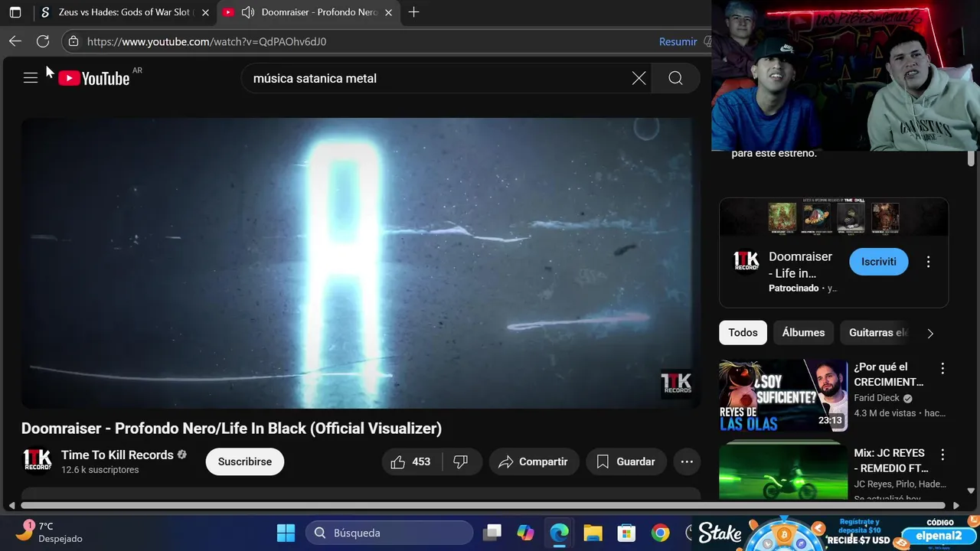Screen dimensions: 980x551
Task: Open Task View on taskbar
Action: pos(492,533)
